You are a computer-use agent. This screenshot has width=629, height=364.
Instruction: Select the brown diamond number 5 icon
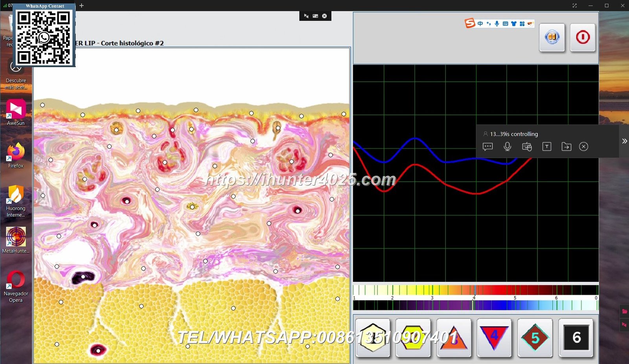(x=535, y=338)
